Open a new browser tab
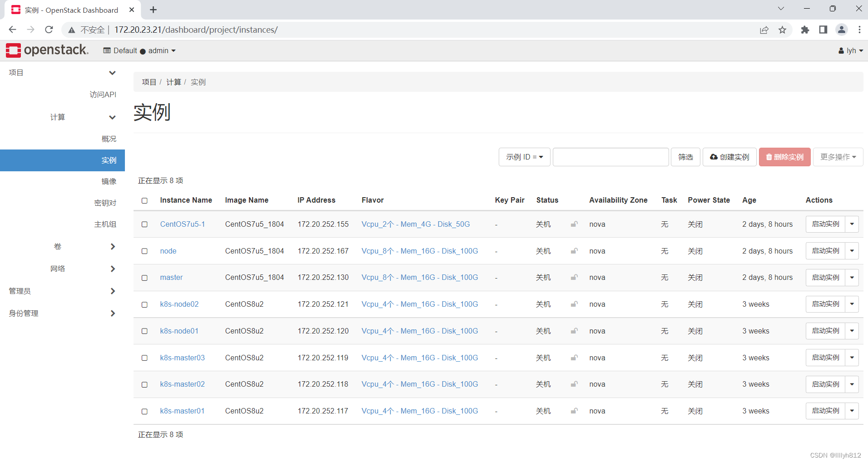868x463 pixels. (154, 10)
